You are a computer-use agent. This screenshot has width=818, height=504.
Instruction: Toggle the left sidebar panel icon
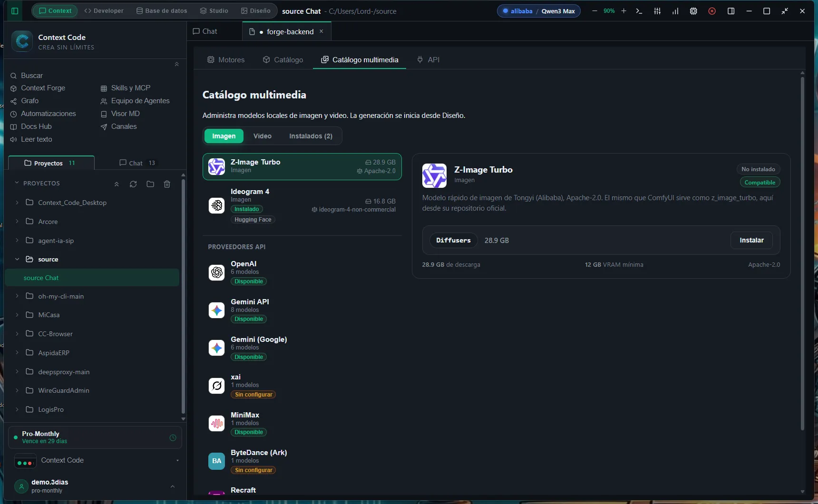click(15, 11)
